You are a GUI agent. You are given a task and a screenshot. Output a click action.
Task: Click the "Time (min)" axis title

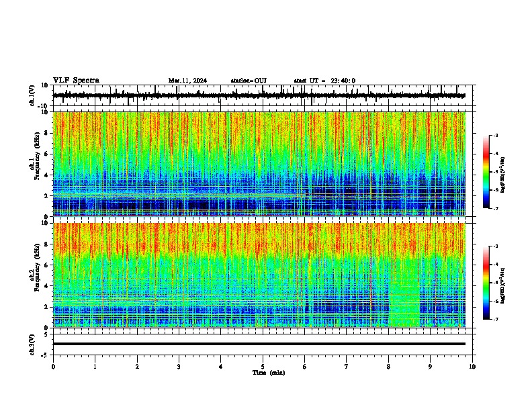[x=269, y=373]
